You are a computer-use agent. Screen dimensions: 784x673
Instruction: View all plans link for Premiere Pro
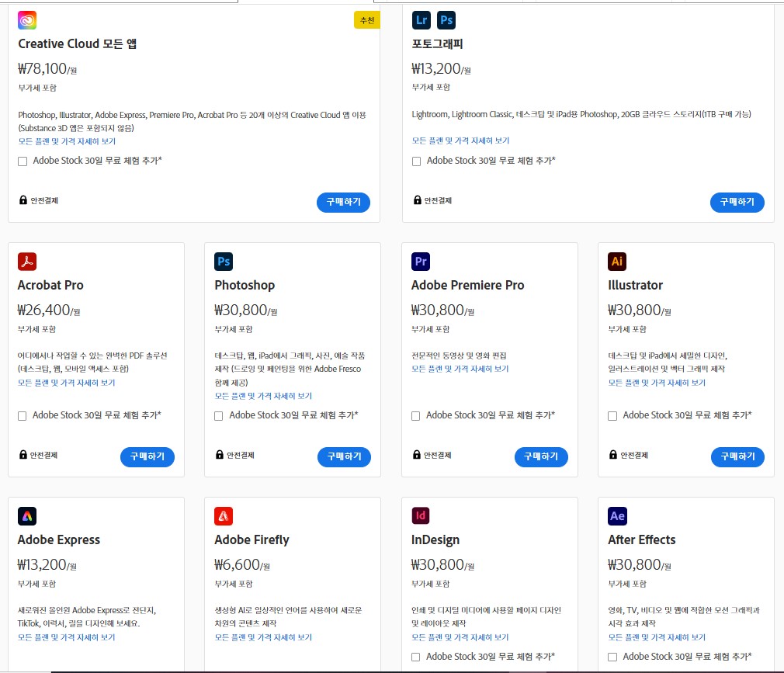pyautogui.click(x=460, y=369)
